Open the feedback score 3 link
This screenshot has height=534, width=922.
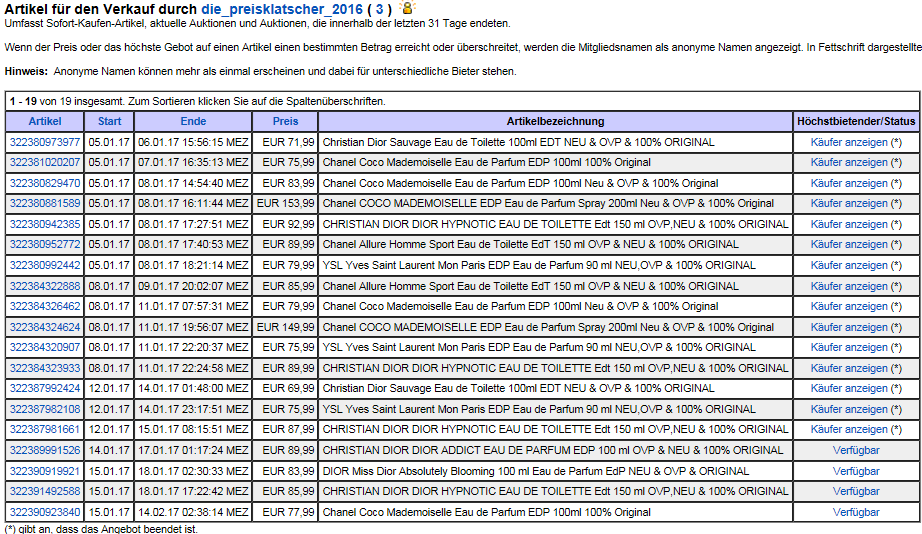[379, 9]
